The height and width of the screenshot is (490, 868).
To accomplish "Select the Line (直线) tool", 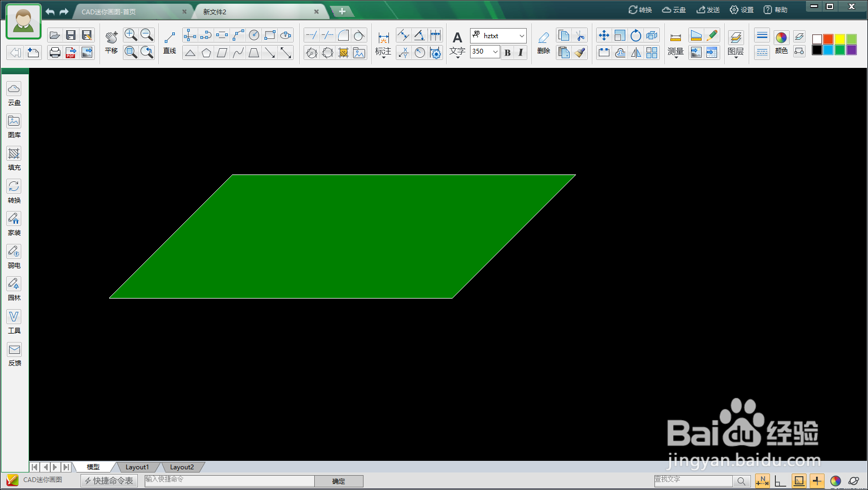I will pos(170,42).
